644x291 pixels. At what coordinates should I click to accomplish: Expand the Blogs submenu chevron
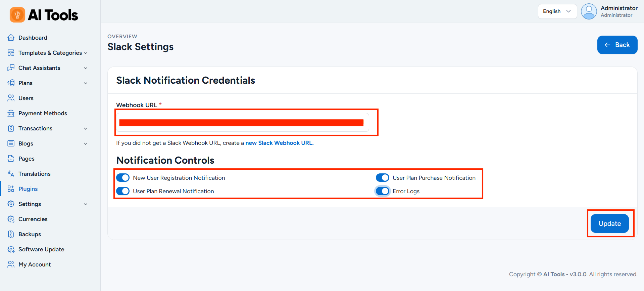[86, 144]
